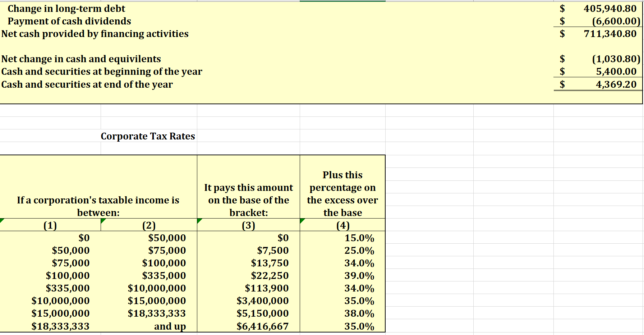Select the 35.0% rate beside $3,400,000
The image size is (644, 335).
[359, 301]
